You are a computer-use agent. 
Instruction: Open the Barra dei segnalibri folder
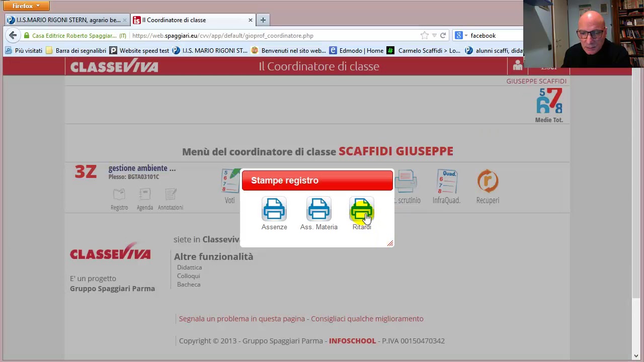point(76,50)
